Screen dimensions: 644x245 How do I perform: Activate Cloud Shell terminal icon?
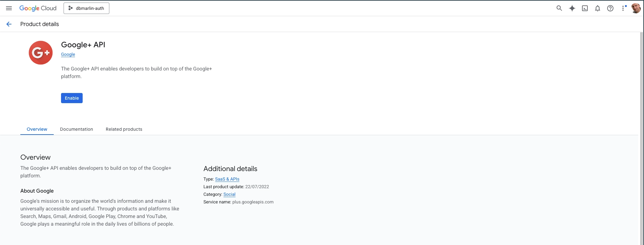coord(585,9)
